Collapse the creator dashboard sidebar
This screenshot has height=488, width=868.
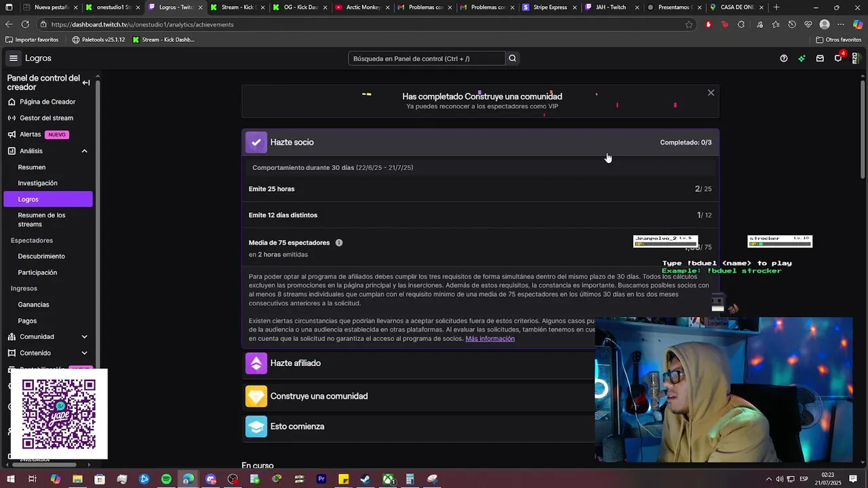[x=86, y=83]
